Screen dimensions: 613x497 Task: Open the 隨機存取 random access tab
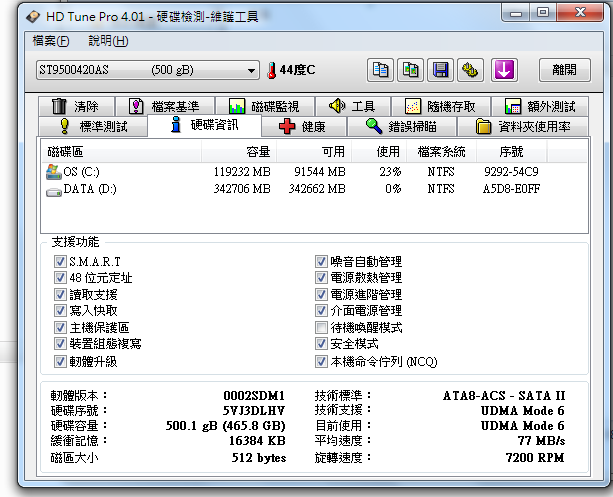point(441,106)
